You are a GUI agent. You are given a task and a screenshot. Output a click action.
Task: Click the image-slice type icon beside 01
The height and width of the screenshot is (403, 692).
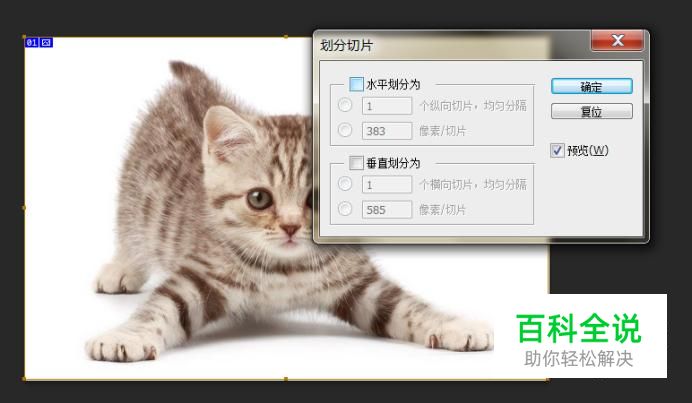(x=46, y=42)
